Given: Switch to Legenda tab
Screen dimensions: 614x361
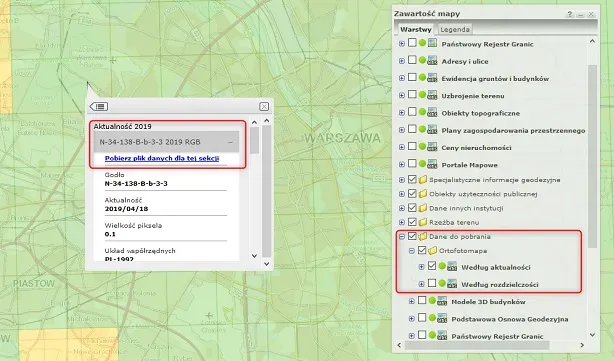Looking at the screenshot, I should (x=455, y=29).
